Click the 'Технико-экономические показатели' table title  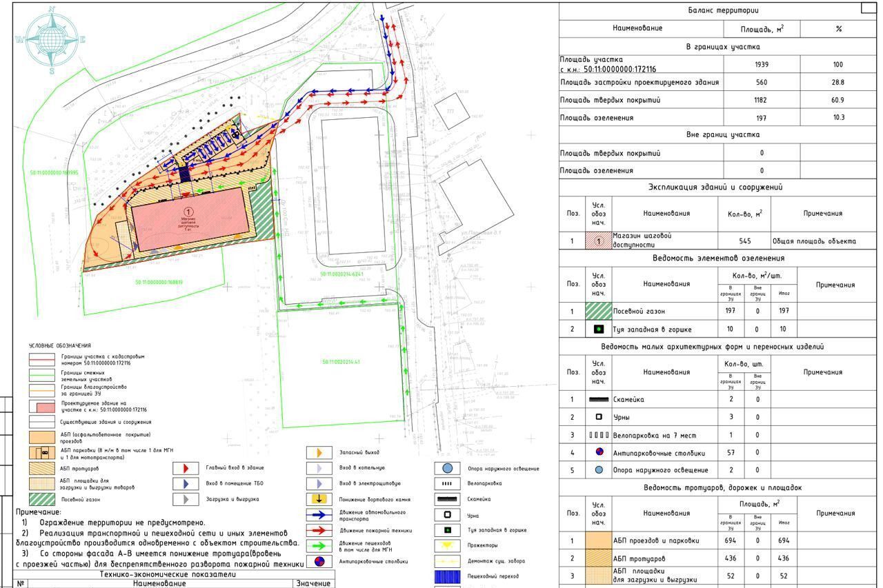pos(168,574)
